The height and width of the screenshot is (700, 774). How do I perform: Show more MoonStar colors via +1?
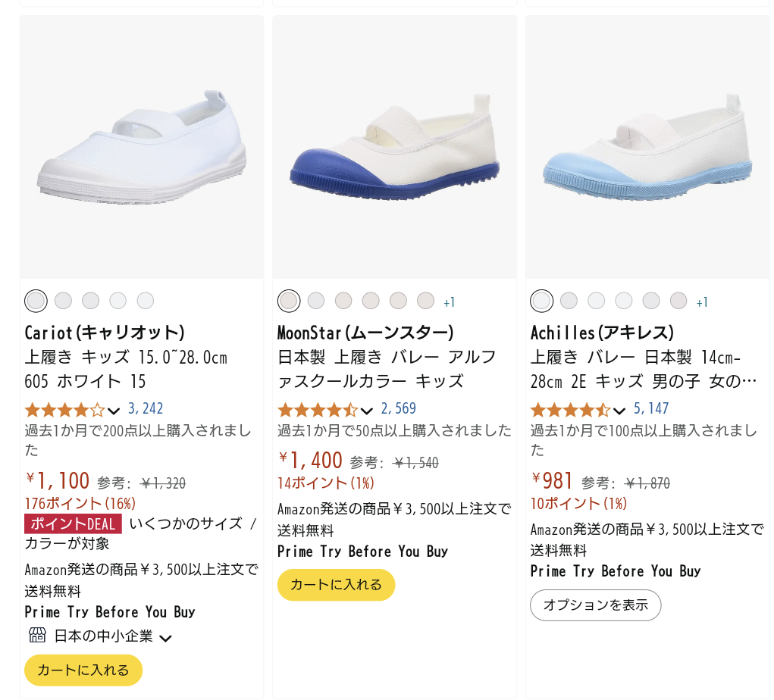[450, 302]
